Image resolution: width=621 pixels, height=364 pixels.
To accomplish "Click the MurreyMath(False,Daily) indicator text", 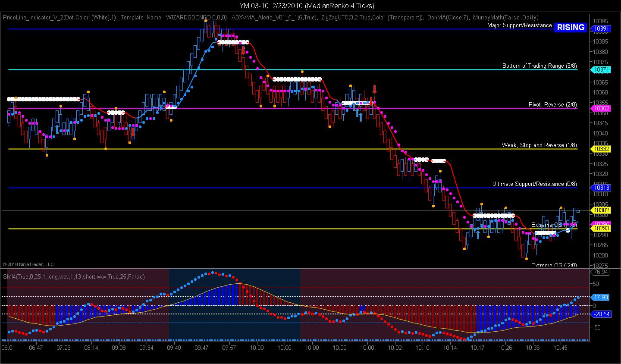I will coord(506,18).
